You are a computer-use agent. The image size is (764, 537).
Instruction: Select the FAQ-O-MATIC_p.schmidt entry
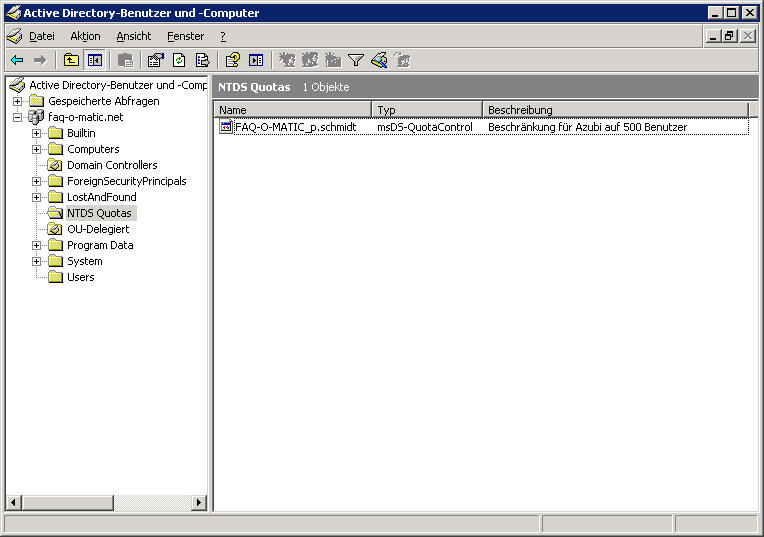click(295, 127)
